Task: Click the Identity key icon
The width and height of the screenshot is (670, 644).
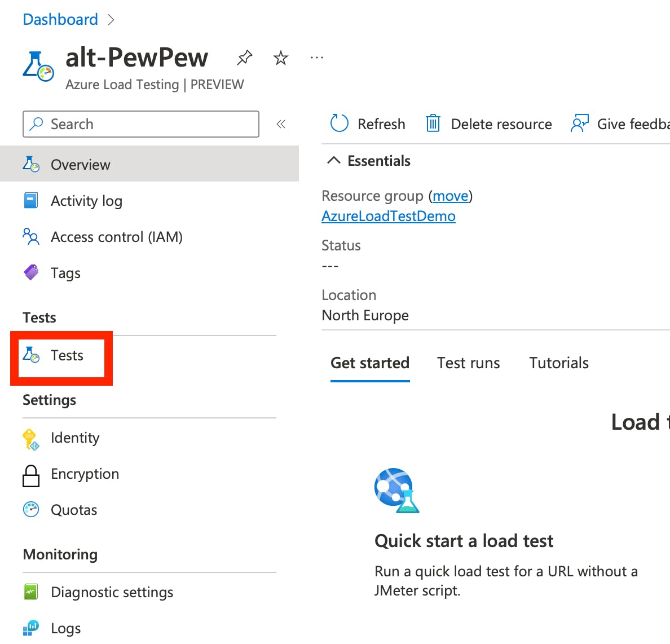Action: (30, 439)
